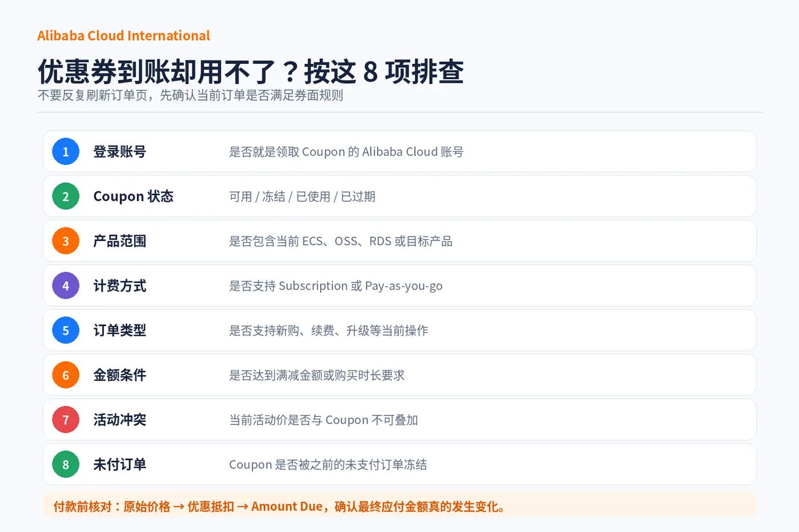Select text "Coupon 是否被之前的未支付订单冻结"
The image size is (799, 532).
pyautogui.click(x=328, y=464)
